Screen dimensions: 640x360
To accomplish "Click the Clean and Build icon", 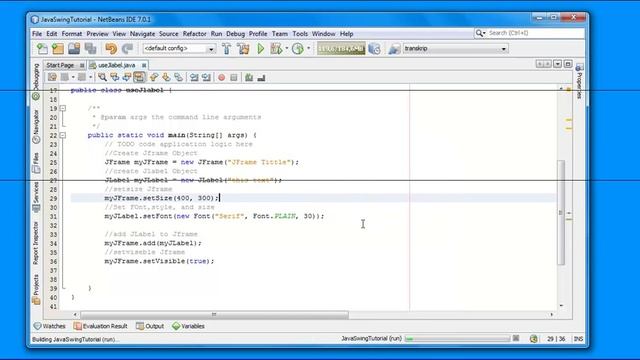I will point(243,49).
